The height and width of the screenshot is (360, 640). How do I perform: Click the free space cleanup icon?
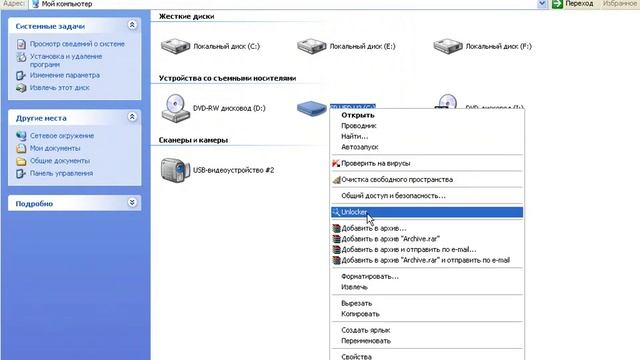(336, 180)
